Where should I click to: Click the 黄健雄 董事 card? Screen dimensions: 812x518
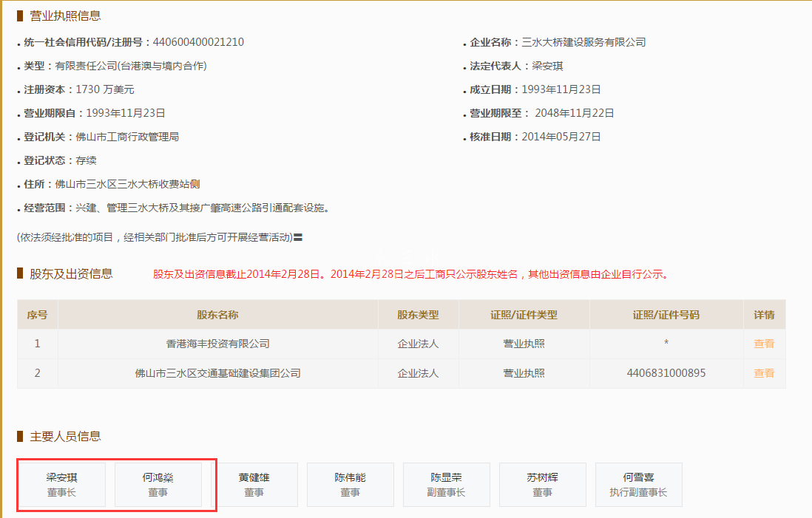point(254,485)
